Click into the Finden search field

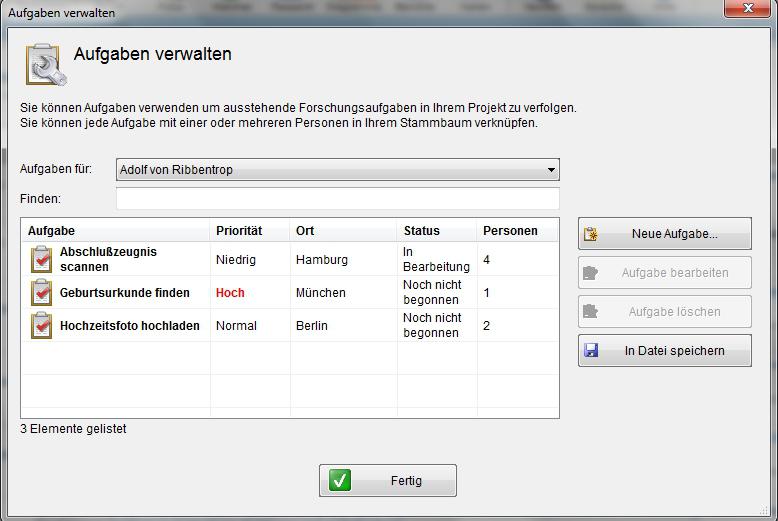(x=338, y=199)
